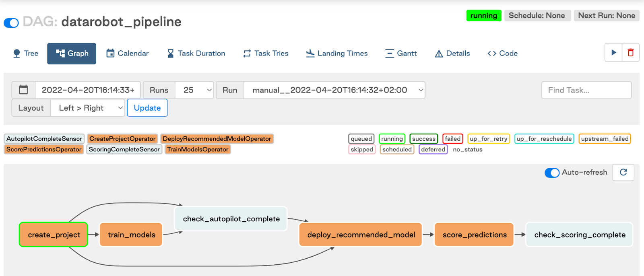
Task: Expand the Layout Left > Right dropdown
Action: [x=87, y=108]
